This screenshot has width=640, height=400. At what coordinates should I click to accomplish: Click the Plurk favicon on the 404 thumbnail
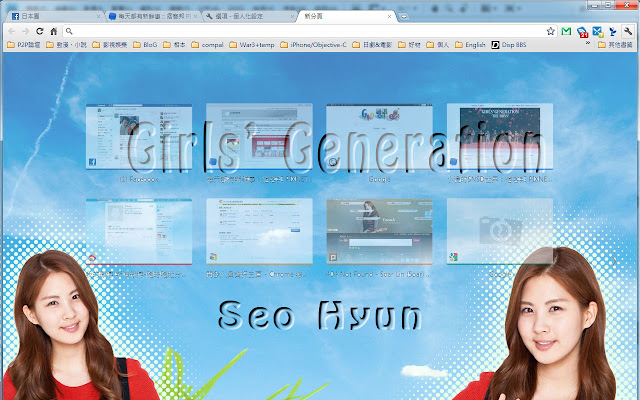333,257
